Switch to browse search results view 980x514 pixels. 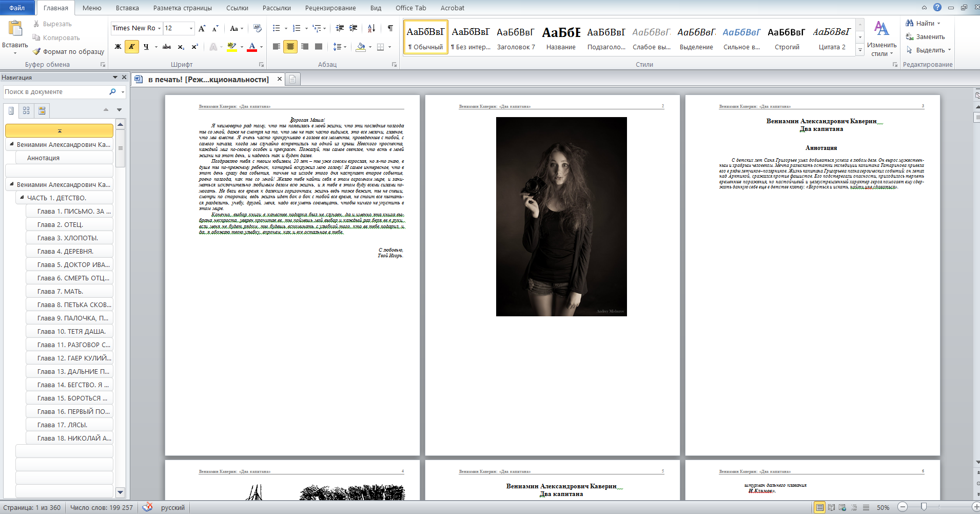point(42,110)
